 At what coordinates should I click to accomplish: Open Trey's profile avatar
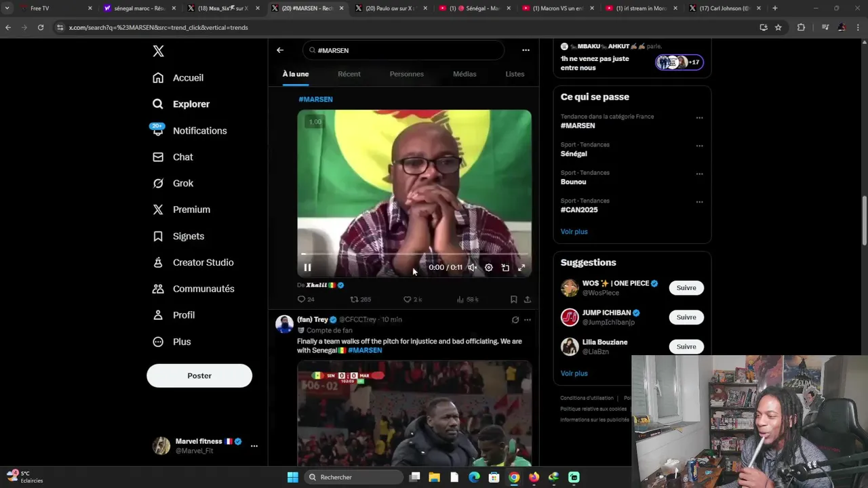(284, 324)
